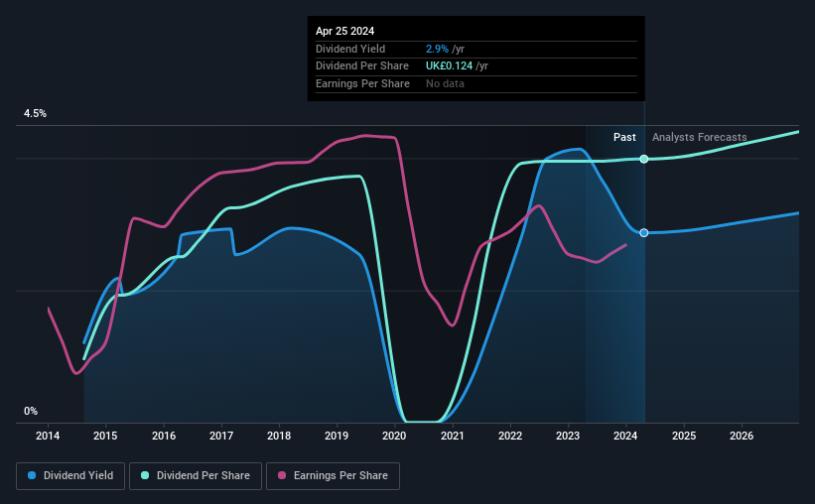Click the 4.5% y-axis label

[x=35, y=113]
